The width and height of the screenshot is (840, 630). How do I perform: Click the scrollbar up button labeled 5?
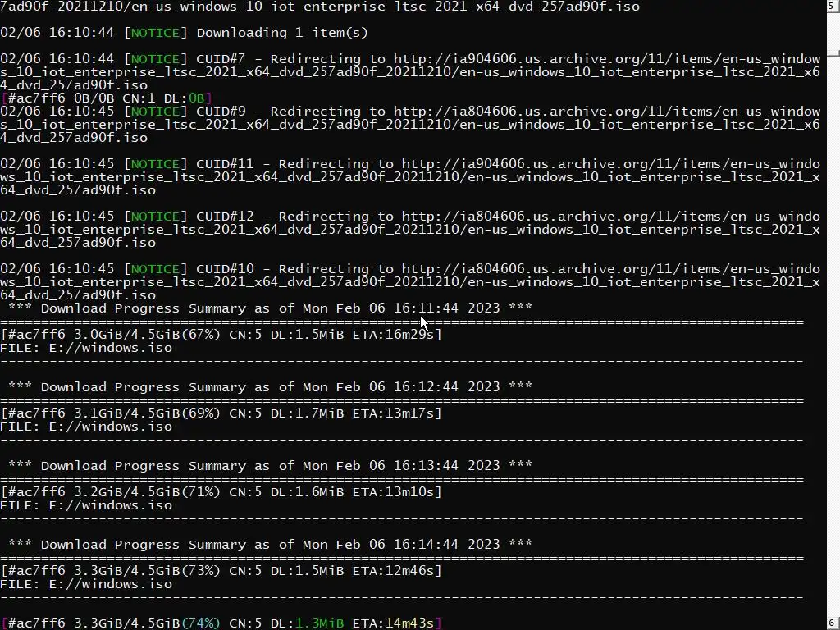point(833,7)
